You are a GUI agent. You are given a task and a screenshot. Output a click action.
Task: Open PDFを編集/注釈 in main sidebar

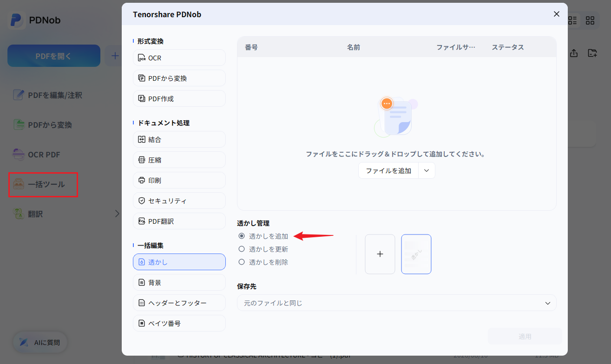[x=48, y=95]
